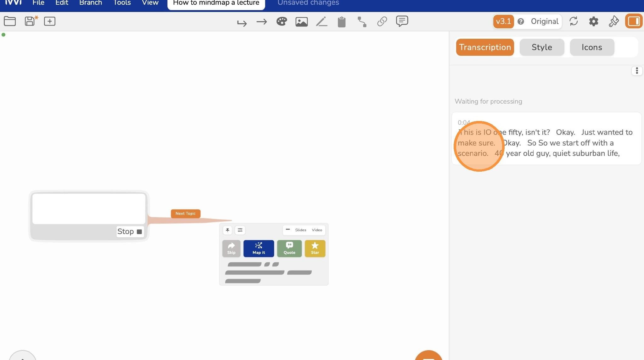Open the color palette tool

coord(282,21)
